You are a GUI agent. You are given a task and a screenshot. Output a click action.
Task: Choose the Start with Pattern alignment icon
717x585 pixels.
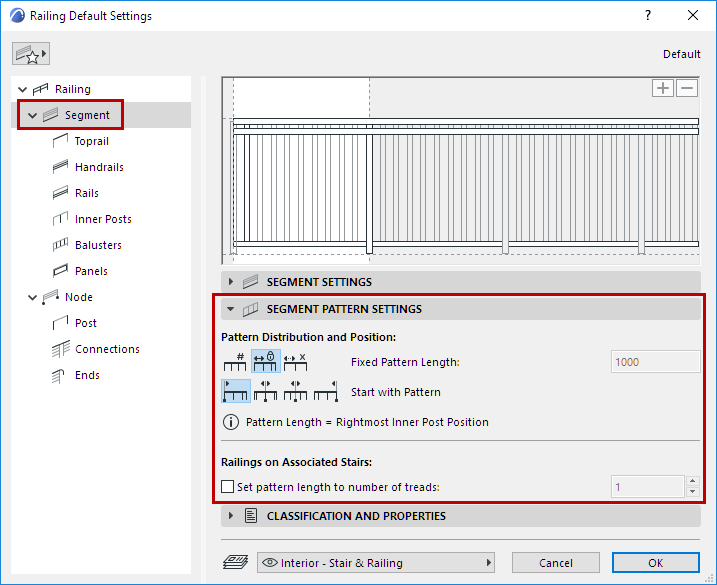[235, 392]
